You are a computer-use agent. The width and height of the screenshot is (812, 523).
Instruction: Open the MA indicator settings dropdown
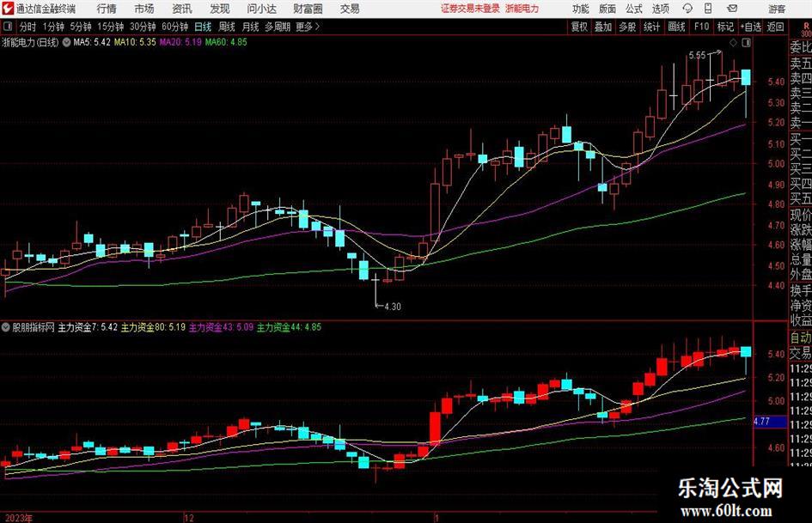click(x=66, y=42)
